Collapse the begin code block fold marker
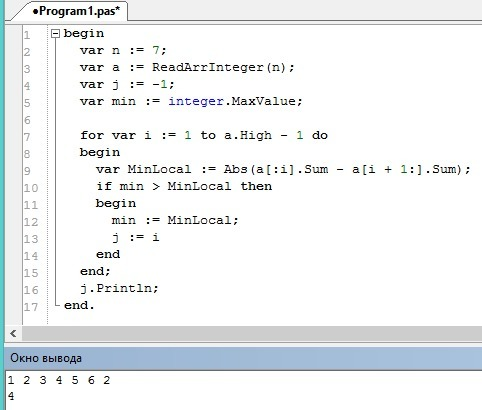Viewport: 482px width, 410px height. click(56, 33)
